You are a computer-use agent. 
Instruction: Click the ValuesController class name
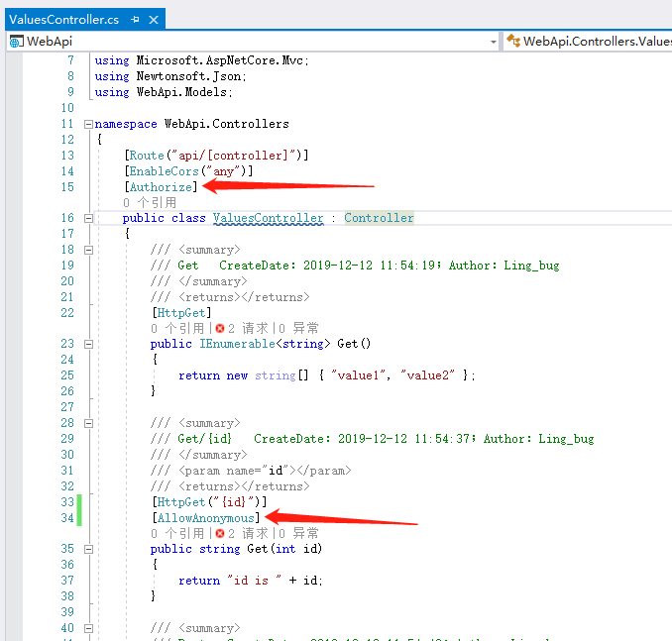point(269,218)
